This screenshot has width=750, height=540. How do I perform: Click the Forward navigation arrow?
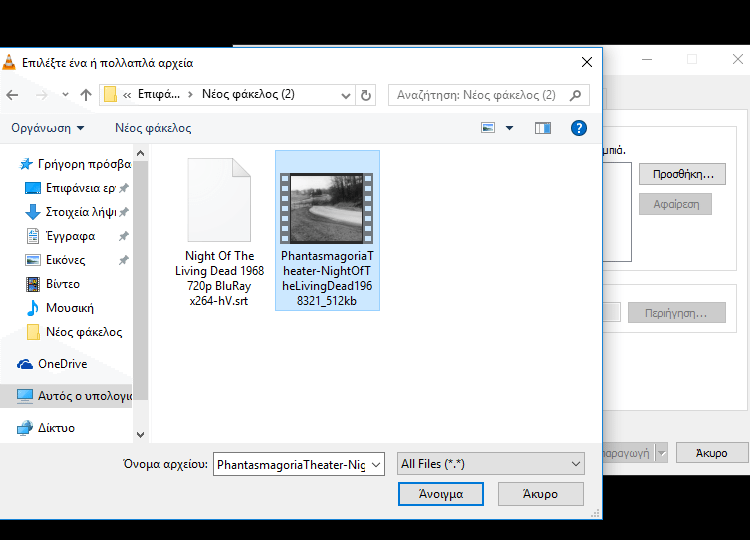(x=42, y=95)
